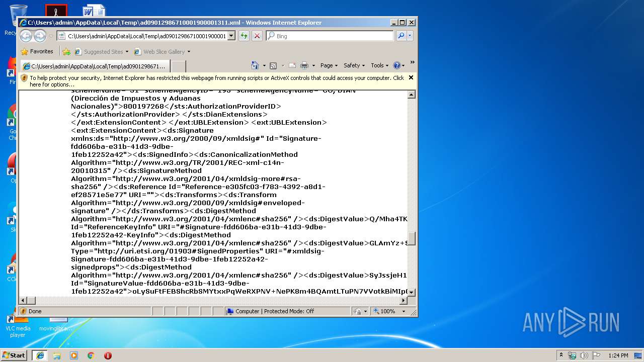
Task: Go forward with the Forward arrow button
Action: point(40,36)
